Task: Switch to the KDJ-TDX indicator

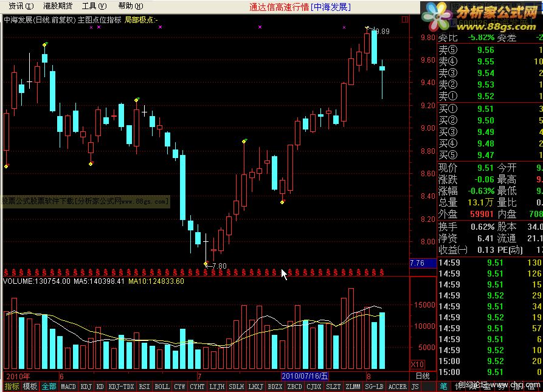Action: click(121, 387)
